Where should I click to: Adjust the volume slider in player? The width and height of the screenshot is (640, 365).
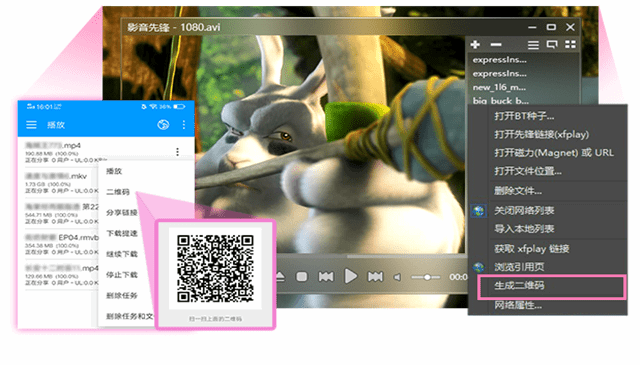426,277
